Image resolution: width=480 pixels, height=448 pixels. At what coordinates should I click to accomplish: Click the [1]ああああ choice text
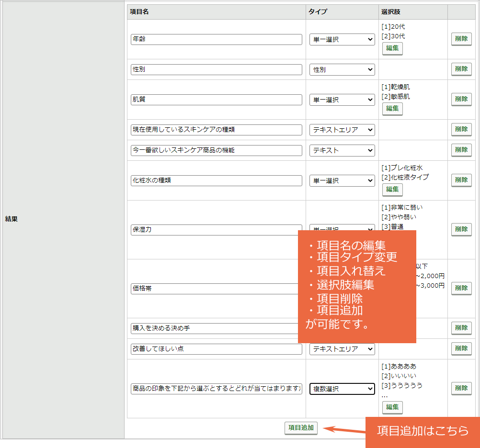(399, 366)
